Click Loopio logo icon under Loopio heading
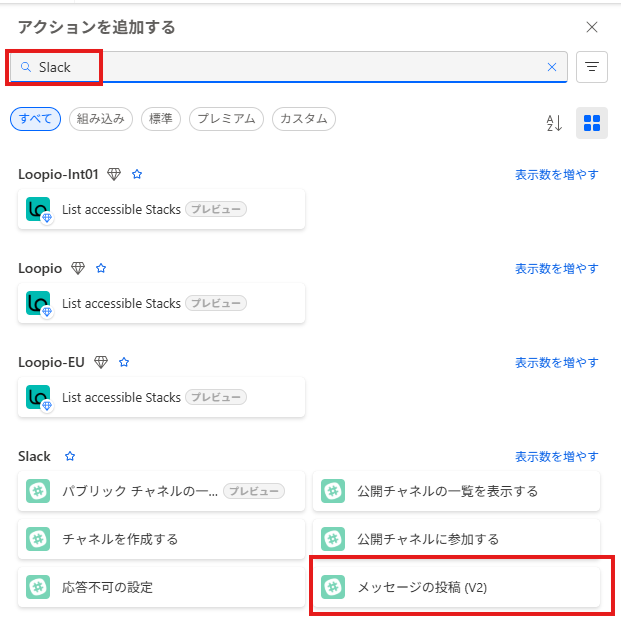The height and width of the screenshot is (622, 621). click(38, 303)
